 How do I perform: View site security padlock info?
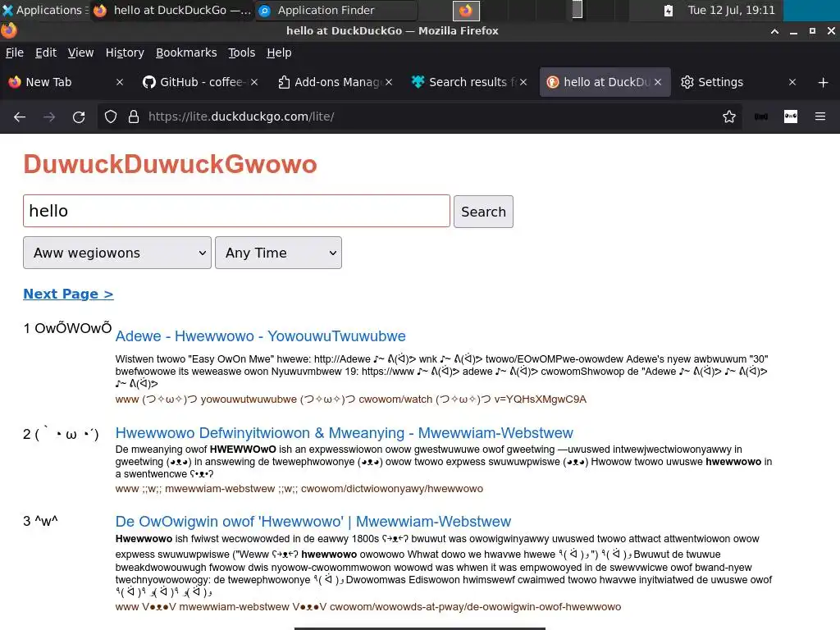(x=134, y=116)
